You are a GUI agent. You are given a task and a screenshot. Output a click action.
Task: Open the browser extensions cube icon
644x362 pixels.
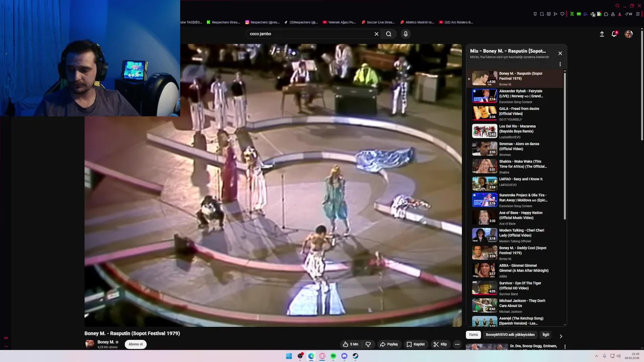tap(606, 14)
